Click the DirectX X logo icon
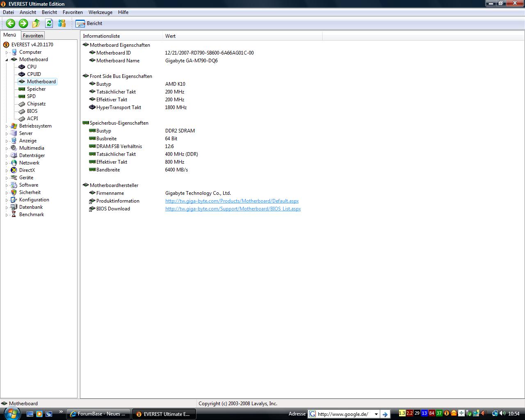This screenshot has height=420, width=525. click(14, 170)
